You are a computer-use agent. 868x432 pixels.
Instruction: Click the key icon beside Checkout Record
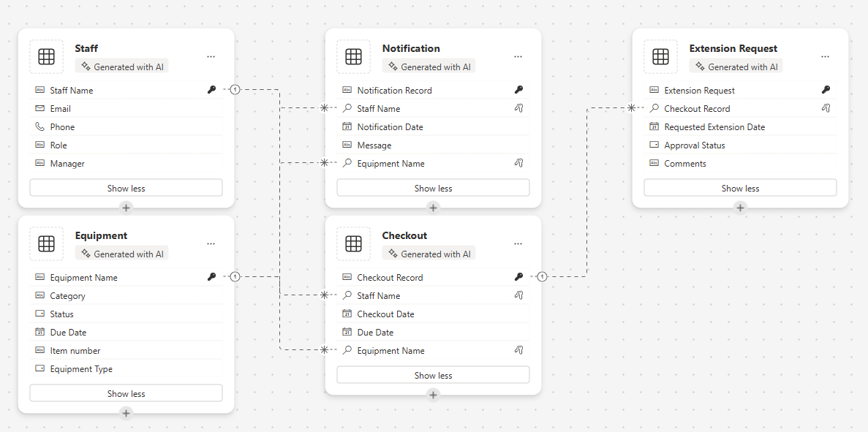[518, 277]
